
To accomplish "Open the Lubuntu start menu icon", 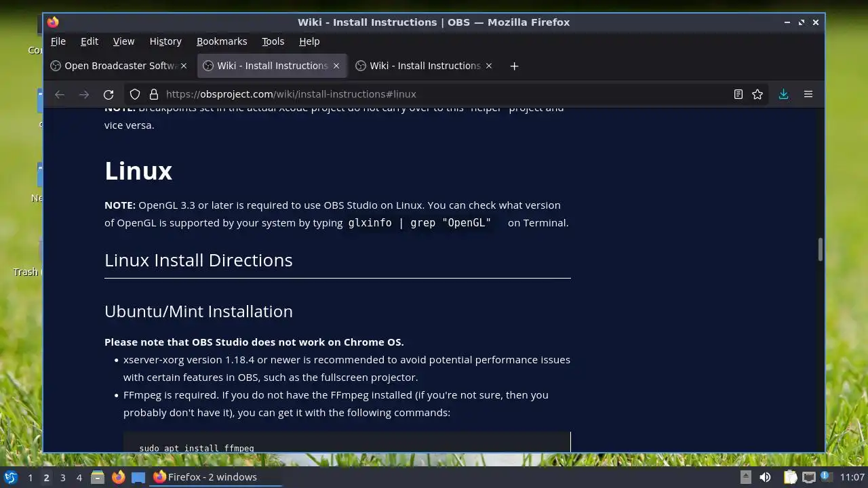I will (x=10, y=477).
